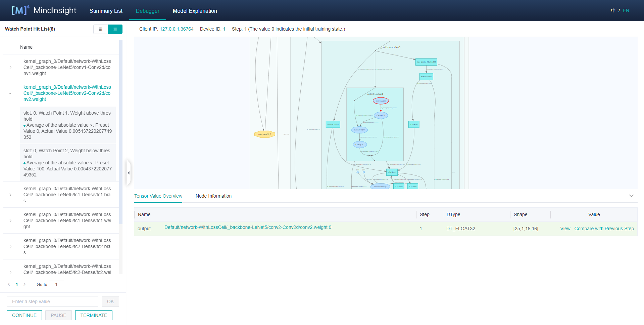Open Compare with Previous Step link
Image resolution: width=644 pixels, height=325 pixels.
coord(604,229)
